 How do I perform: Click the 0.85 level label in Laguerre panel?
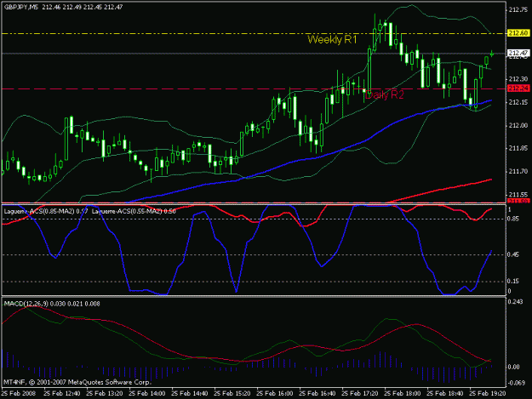[513, 219]
